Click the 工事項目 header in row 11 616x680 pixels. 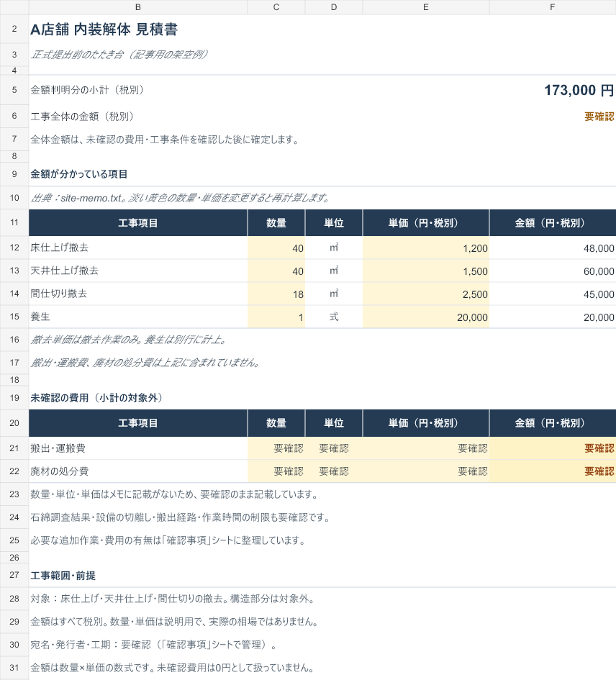138,223
